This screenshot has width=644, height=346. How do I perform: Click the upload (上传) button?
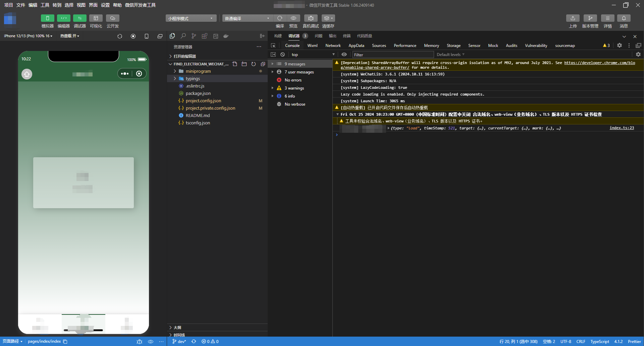click(573, 18)
